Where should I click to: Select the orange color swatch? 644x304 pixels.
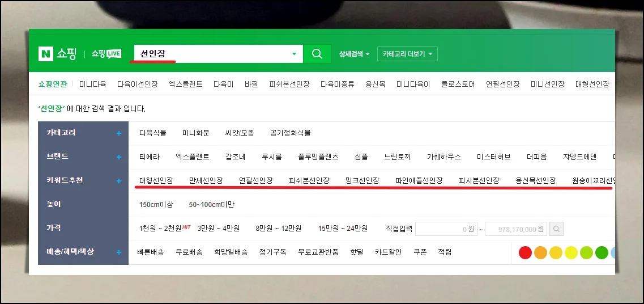point(540,252)
